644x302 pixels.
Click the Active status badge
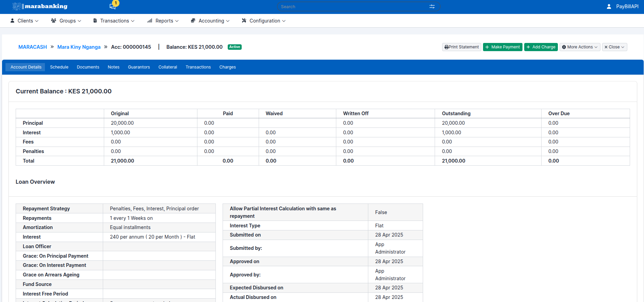point(235,47)
